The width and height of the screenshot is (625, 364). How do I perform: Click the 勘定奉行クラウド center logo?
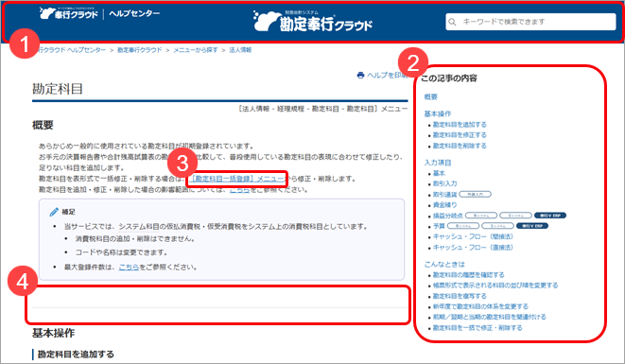312,22
